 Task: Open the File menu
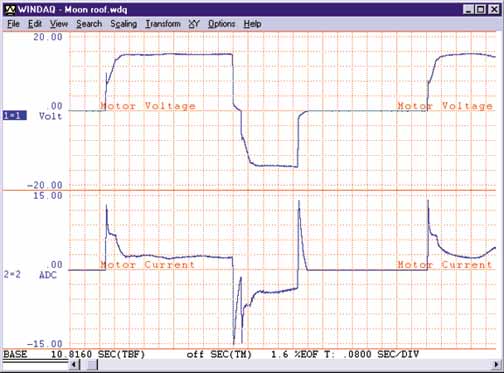coord(13,24)
